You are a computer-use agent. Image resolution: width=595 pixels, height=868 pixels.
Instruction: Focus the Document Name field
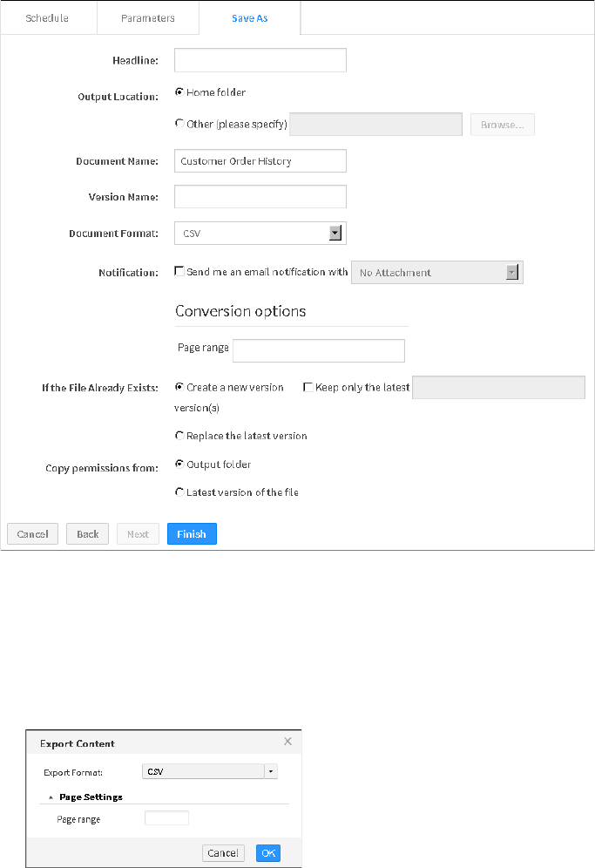coord(260,161)
